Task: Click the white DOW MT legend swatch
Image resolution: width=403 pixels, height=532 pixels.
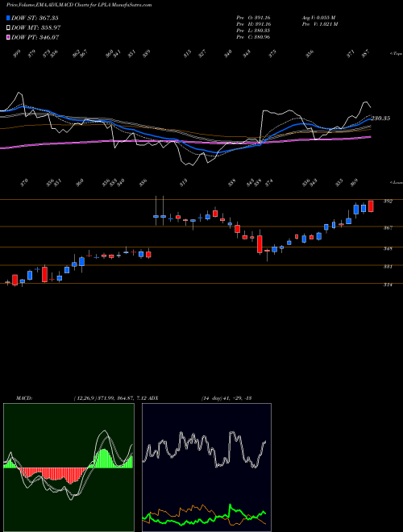Action: [9, 28]
